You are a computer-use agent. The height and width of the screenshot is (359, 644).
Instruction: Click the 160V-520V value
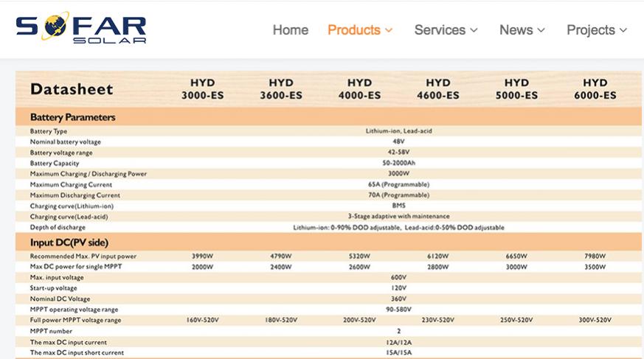point(202,320)
